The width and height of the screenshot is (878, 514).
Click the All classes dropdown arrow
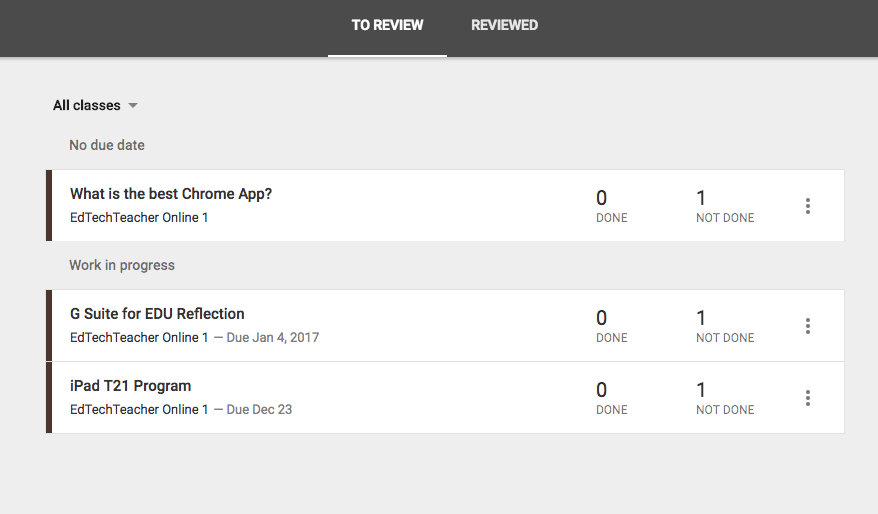coord(133,106)
